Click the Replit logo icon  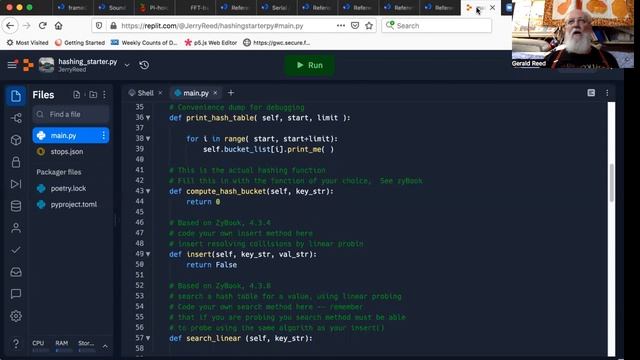tap(28, 64)
